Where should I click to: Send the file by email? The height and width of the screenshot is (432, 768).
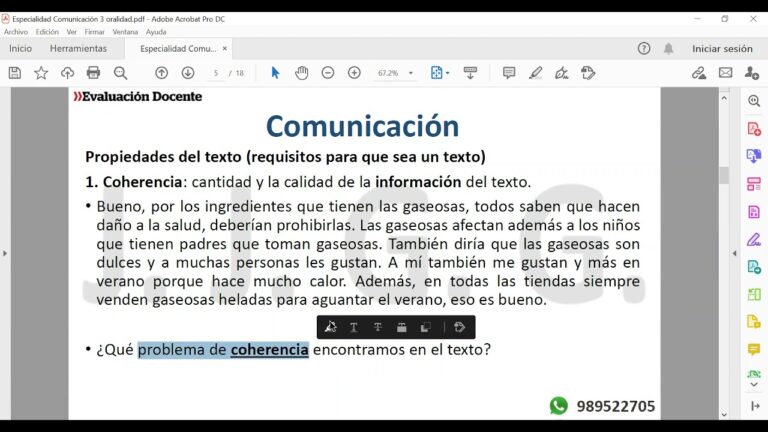(x=725, y=73)
